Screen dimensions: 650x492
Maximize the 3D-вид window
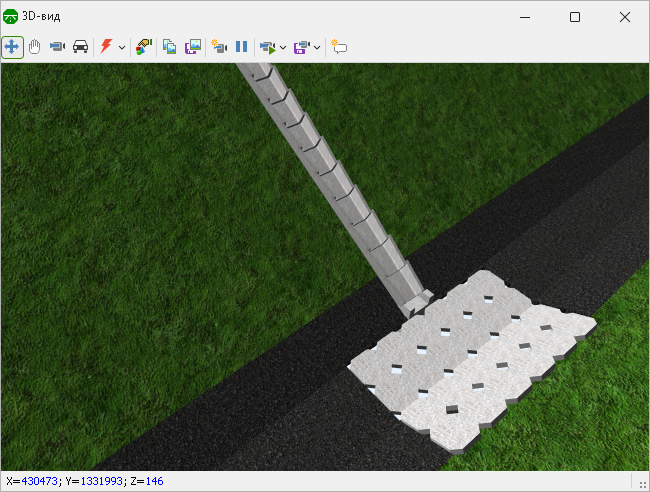point(575,17)
